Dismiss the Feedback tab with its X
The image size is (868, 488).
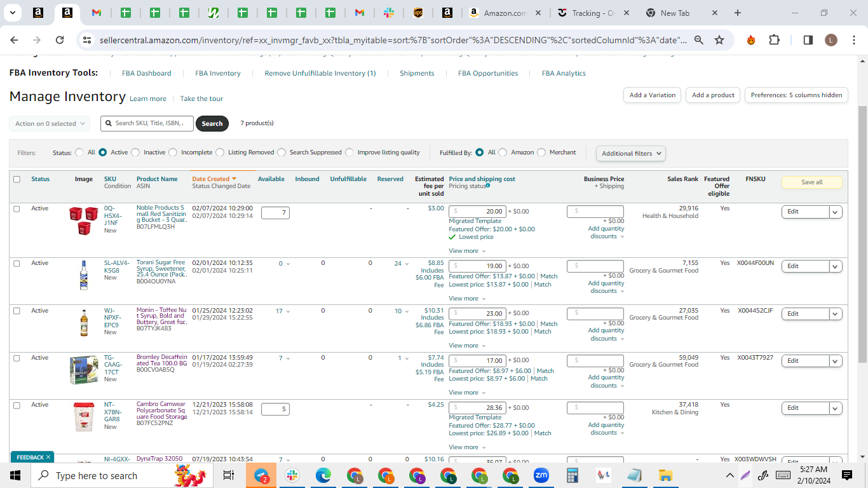click(49, 457)
